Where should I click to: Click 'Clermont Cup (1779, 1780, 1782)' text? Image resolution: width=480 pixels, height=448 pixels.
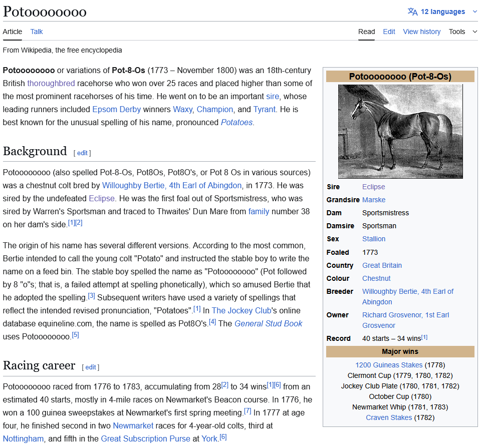coord(400,375)
